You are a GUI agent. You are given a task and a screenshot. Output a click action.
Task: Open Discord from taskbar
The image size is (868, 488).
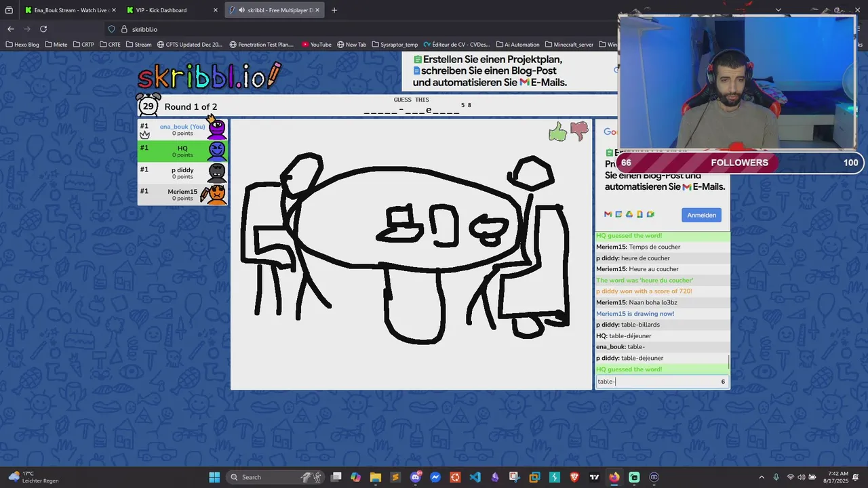[x=416, y=477]
